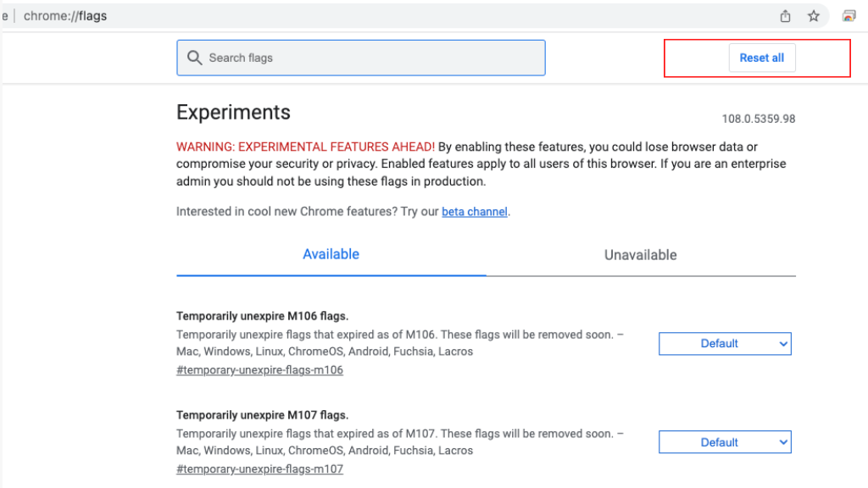Open the Default dropdown for M106 flags
868x488 pixels.
725,344
